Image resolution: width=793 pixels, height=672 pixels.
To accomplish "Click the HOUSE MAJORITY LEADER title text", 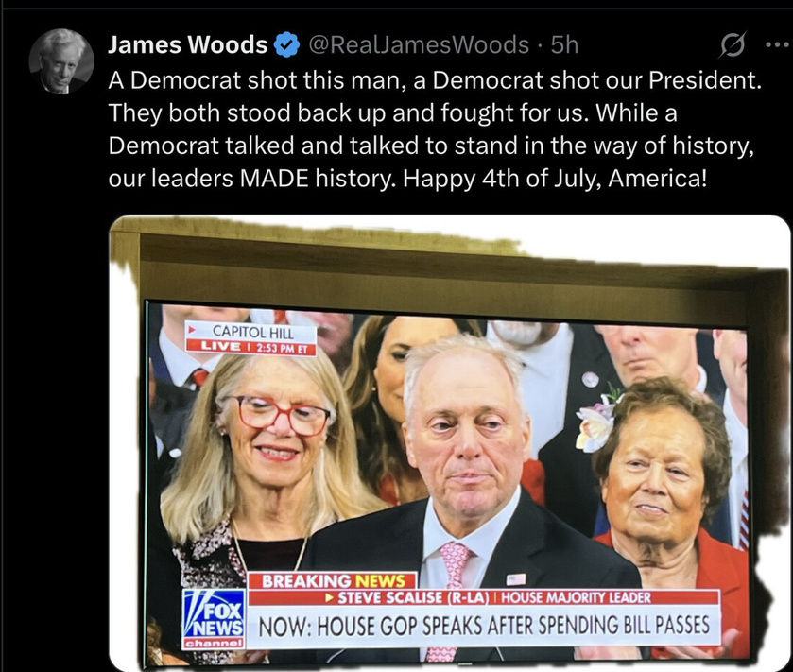I will [576, 597].
